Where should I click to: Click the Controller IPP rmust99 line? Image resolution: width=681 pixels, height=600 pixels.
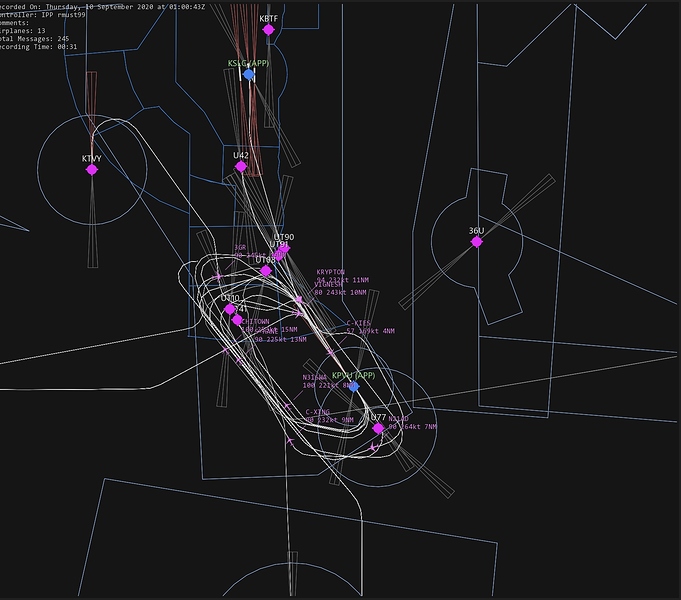(43, 15)
